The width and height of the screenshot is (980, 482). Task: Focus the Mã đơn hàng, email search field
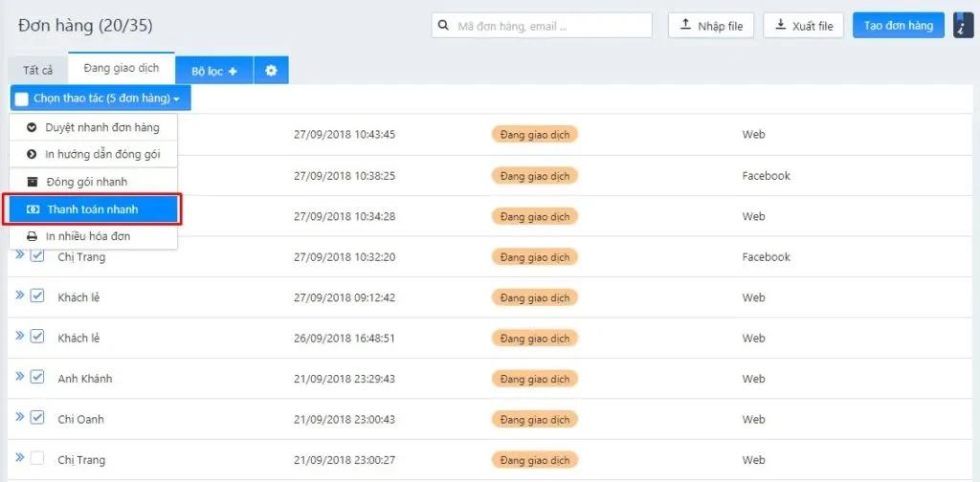542,26
